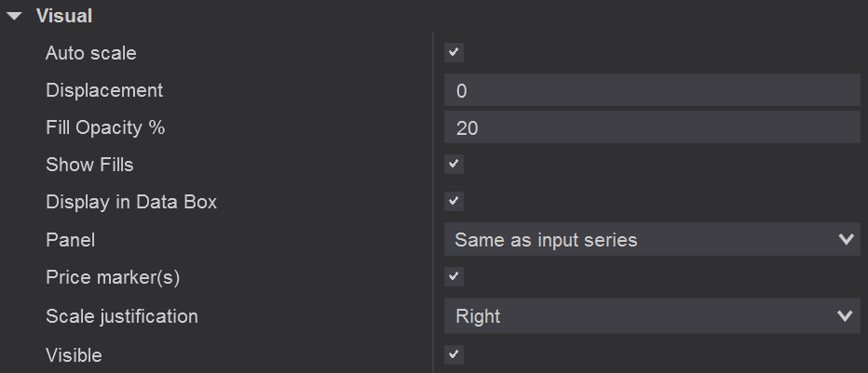
Task: Select the Displacement property label
Action: click(104, 90)
